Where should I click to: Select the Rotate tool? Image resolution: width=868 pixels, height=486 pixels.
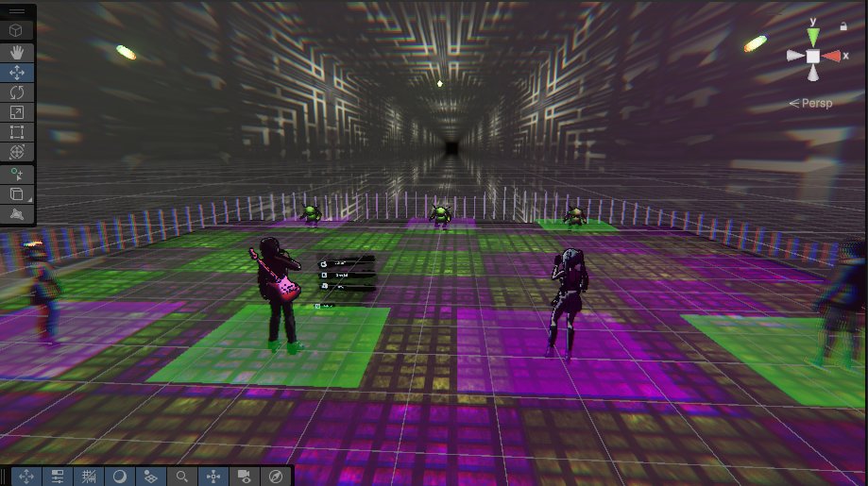(17, 92)
